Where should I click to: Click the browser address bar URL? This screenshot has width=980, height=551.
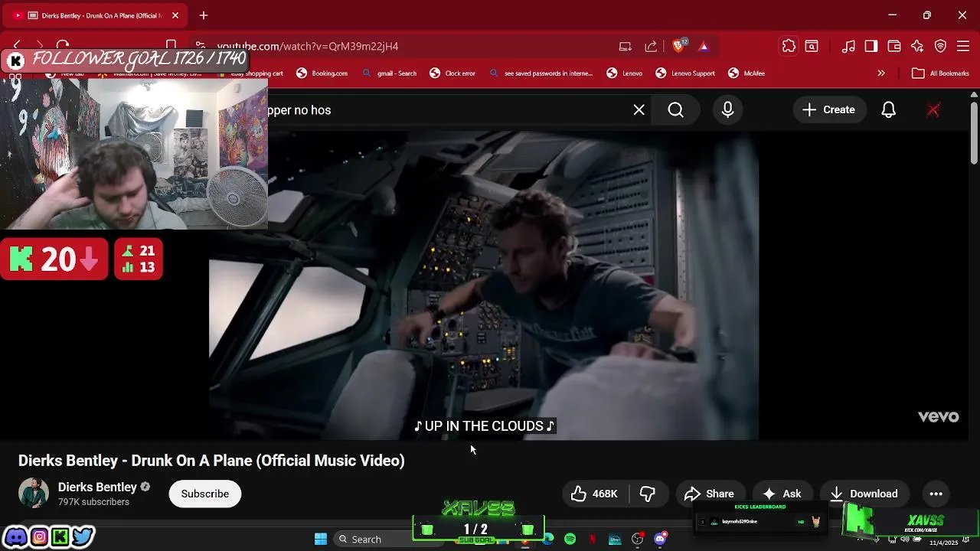[x=308, y=46]
